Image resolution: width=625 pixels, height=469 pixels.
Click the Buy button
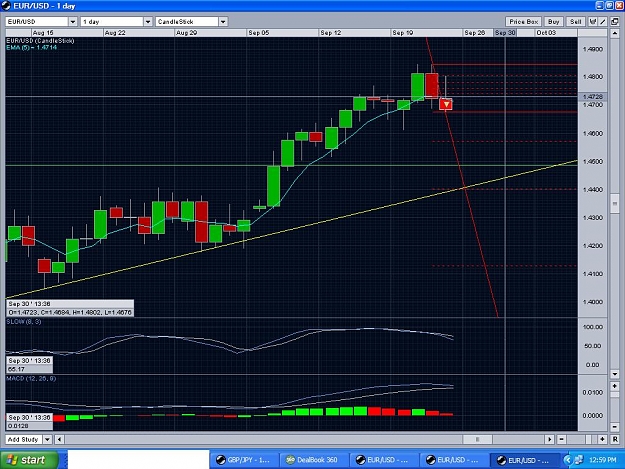tap(553, 22)
